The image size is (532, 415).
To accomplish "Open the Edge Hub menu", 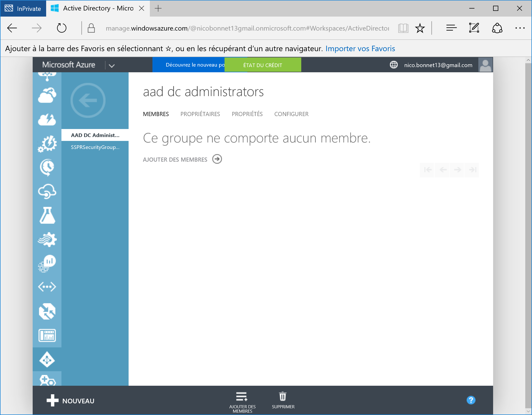I will [x=451, y=28].
